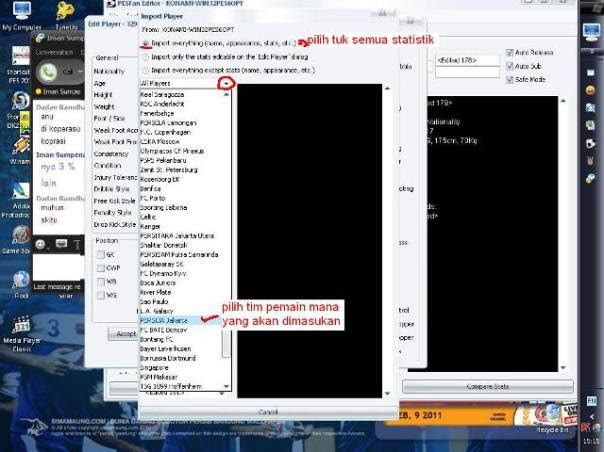This screenshot has width=604, height=452.
Task: Check CWP position box in Edit Player
Action: 101,268
